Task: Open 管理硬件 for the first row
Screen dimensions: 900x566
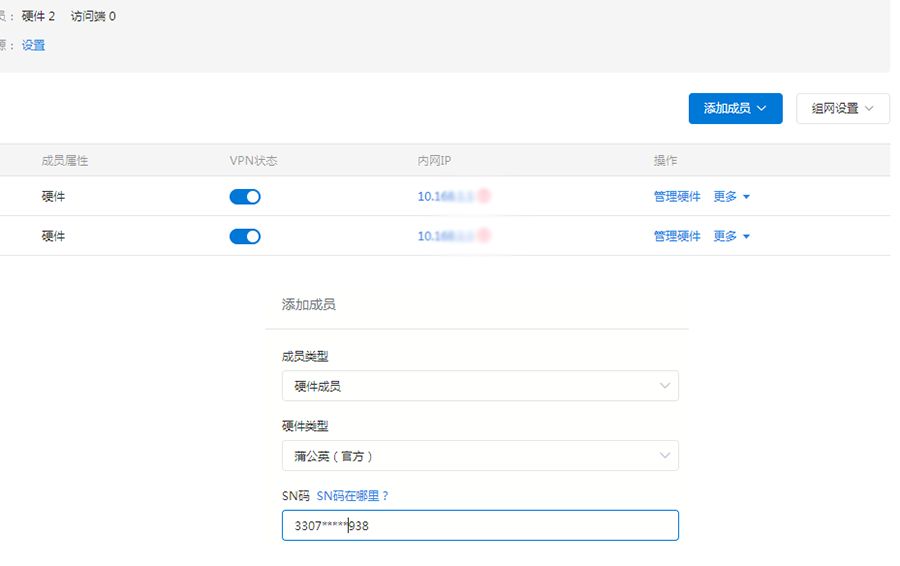Action: tap(677, 197)
